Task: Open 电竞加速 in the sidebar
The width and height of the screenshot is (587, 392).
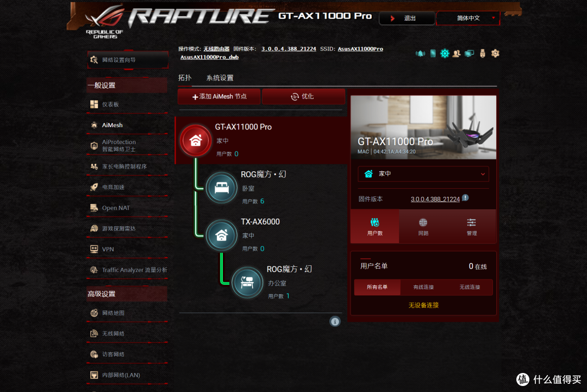Action: tap(113, 187)
